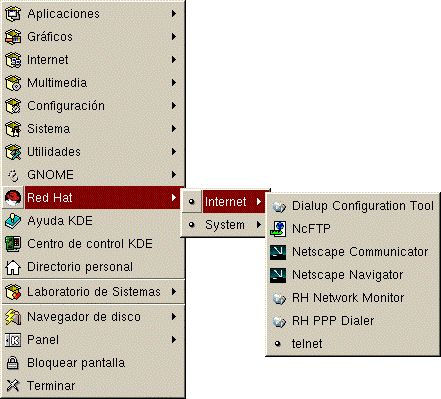Click the Centro de control KDE icon
The height and width of the screenshot is (399, 441).
pos(13,244)
